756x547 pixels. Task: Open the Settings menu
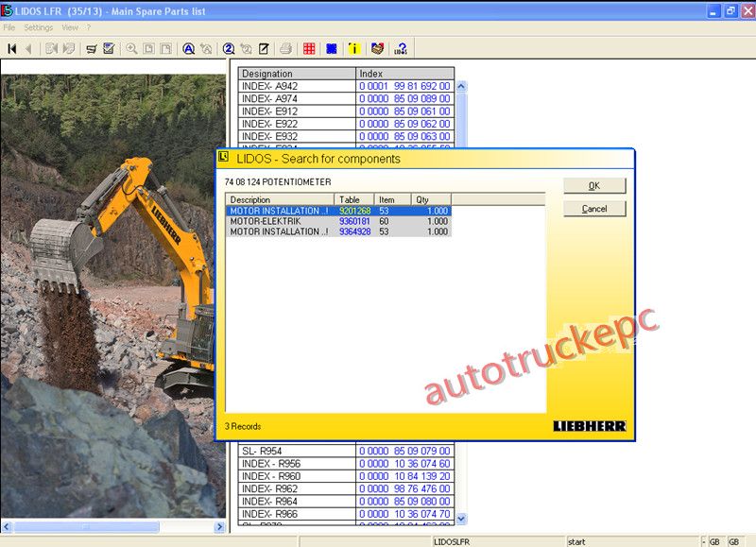[x=39, y=28]
